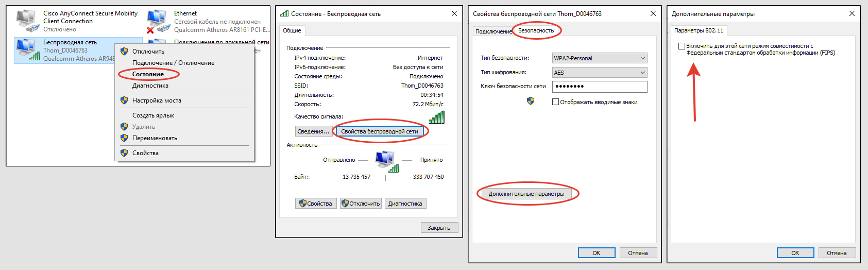Click the network activity computers icon
Screen dimensions: 868x270
pos(387,161)
